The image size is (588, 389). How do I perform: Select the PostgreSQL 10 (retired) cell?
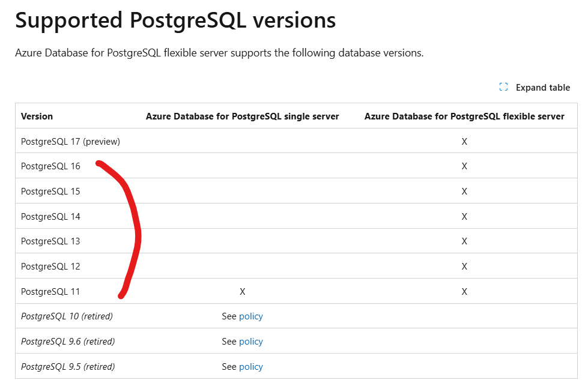67,316
